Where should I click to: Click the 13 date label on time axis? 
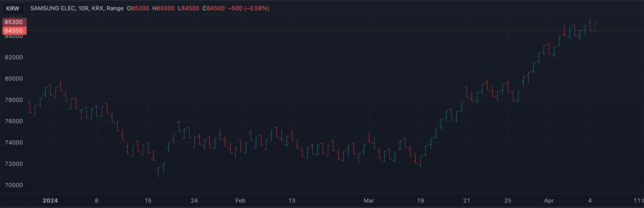coord(292,201)
